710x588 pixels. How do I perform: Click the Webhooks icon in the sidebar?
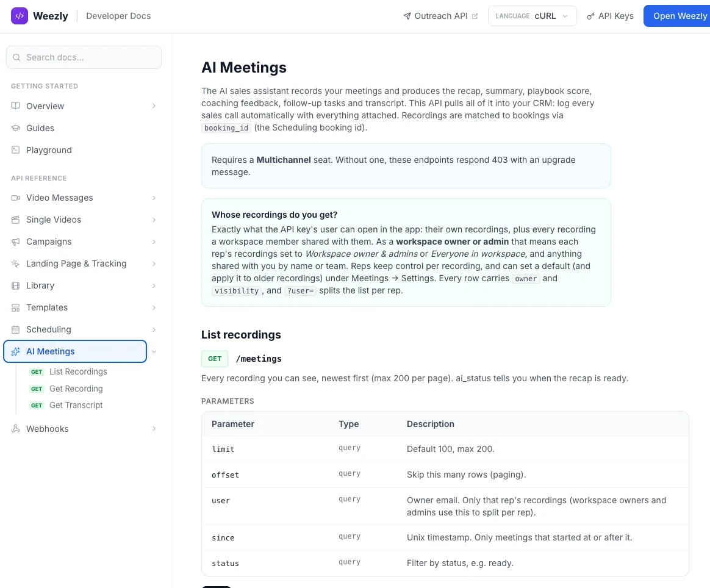[15, 429]
